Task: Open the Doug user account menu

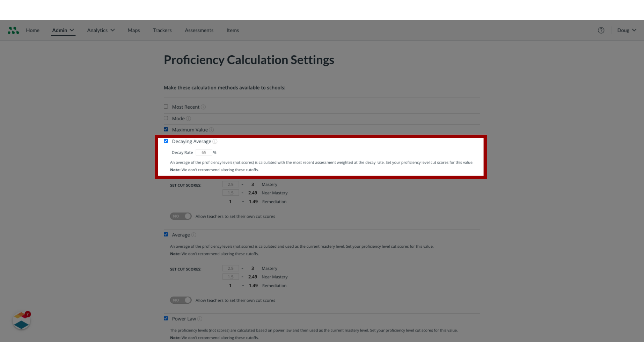Action: [627, 30]
